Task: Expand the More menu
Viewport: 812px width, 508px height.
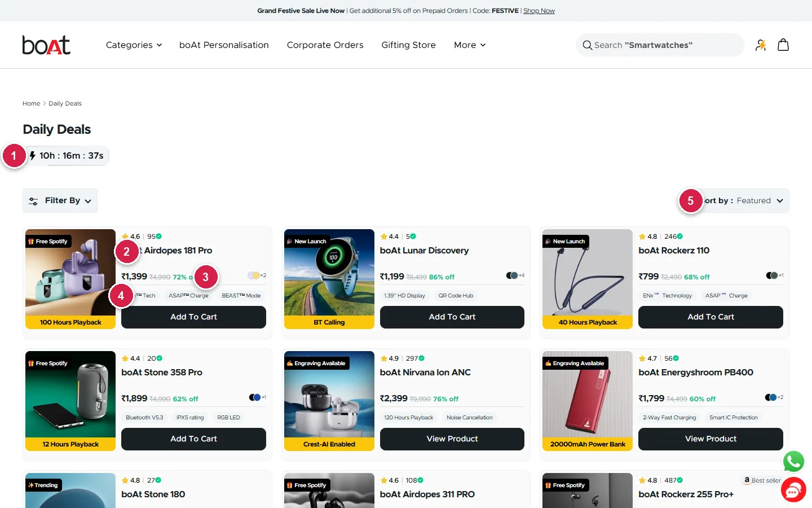Action: [x=470, y=45]
